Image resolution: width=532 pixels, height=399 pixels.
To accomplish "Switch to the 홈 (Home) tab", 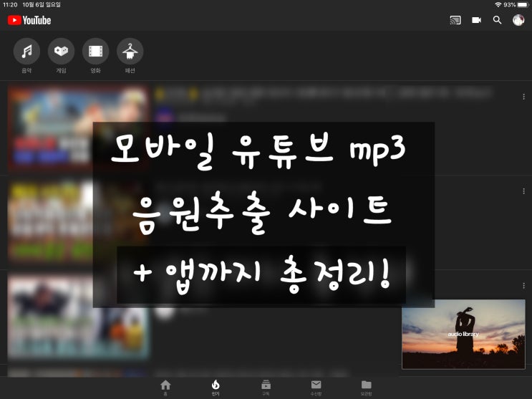I will tap(165, 387).
